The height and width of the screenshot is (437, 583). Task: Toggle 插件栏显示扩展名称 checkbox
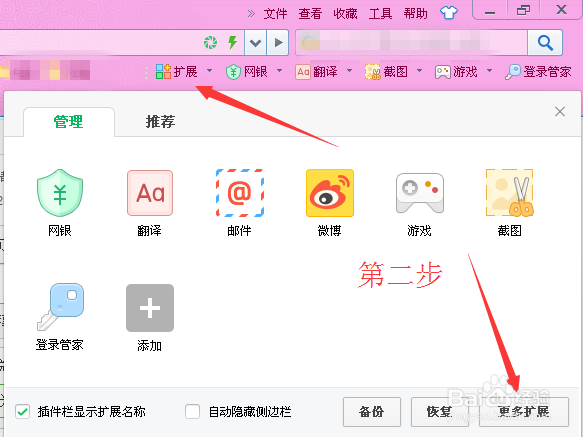pyautogui.click(x=23, y=412)
